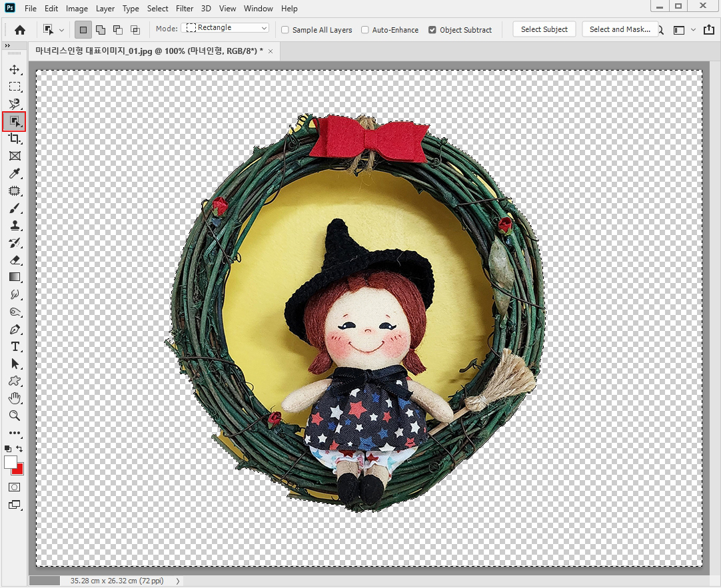The height and width of the screenshot is (588, 721).
Task: Enable Sample All Layers checkbox
Action: [285, 30]
